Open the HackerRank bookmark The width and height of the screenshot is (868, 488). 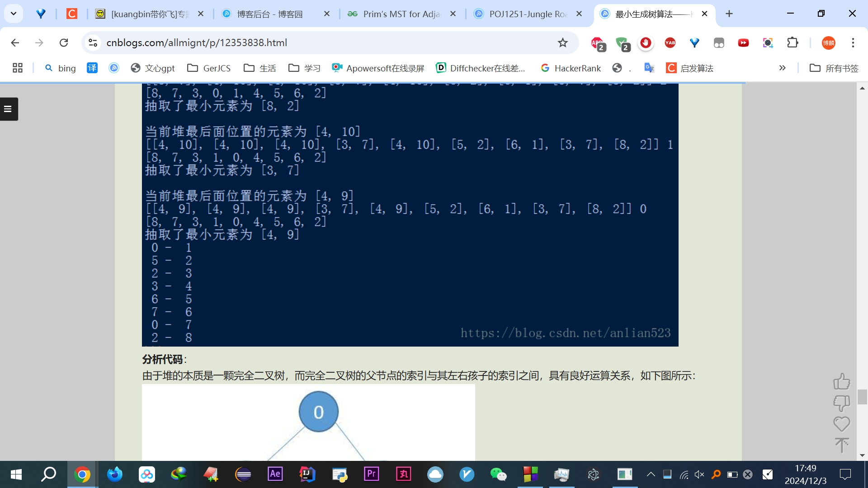571,68
